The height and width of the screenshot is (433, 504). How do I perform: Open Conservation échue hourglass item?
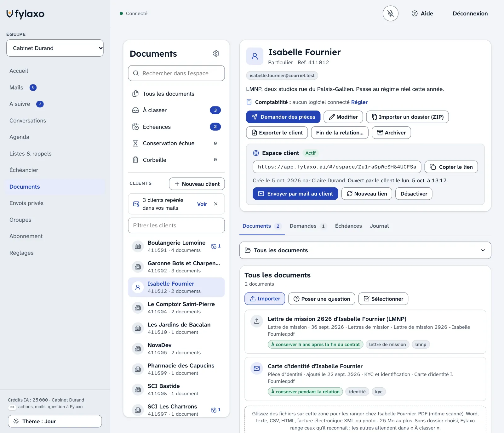[176, 143]
